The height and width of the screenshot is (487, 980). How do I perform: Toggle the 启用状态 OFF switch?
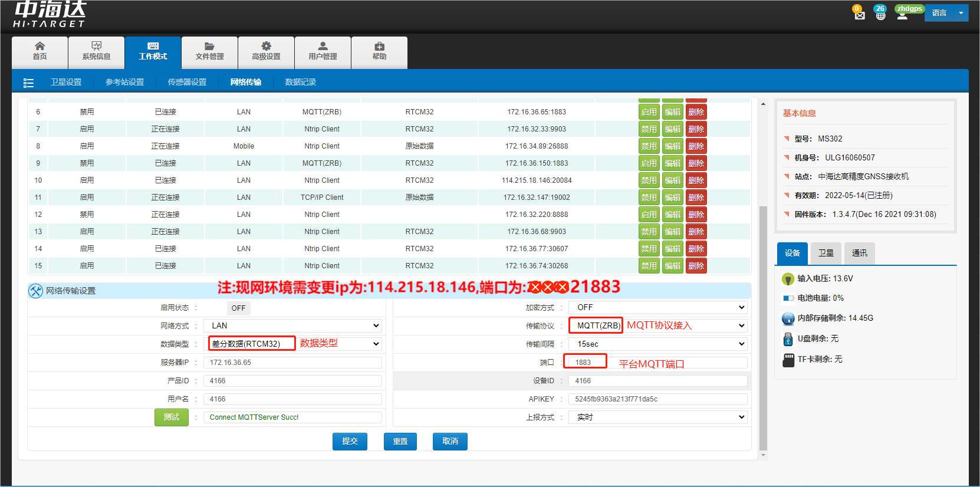(238, 308)
